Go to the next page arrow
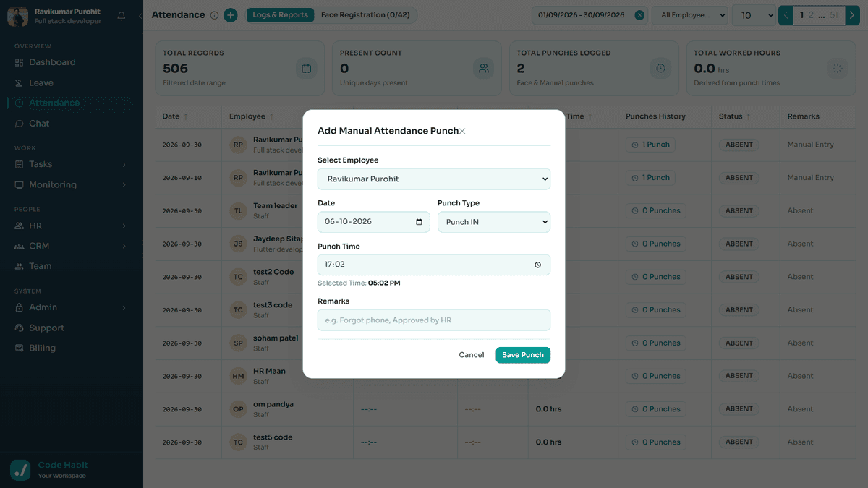This screenshot has height=488, width=868. coord(854,15)
